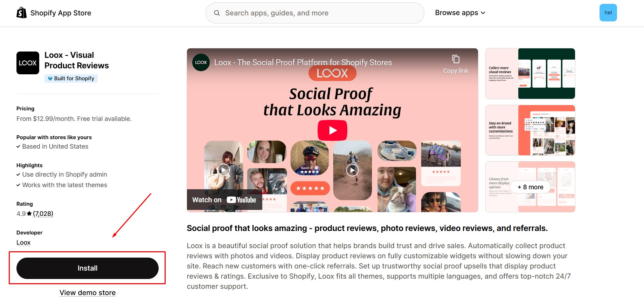Click the search magnifier icon
Image resolution: width=644 pixels, height=300 pixels.
click(217, 13)
